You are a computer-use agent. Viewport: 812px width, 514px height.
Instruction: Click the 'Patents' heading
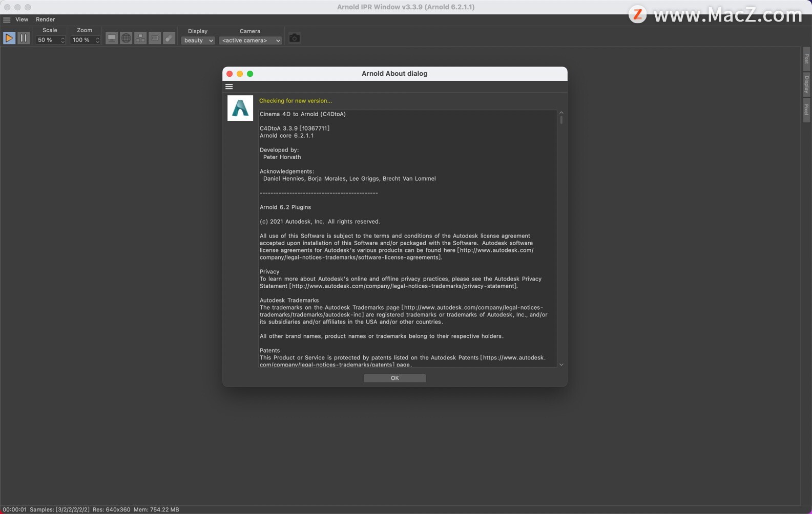(x=270, y=351)
